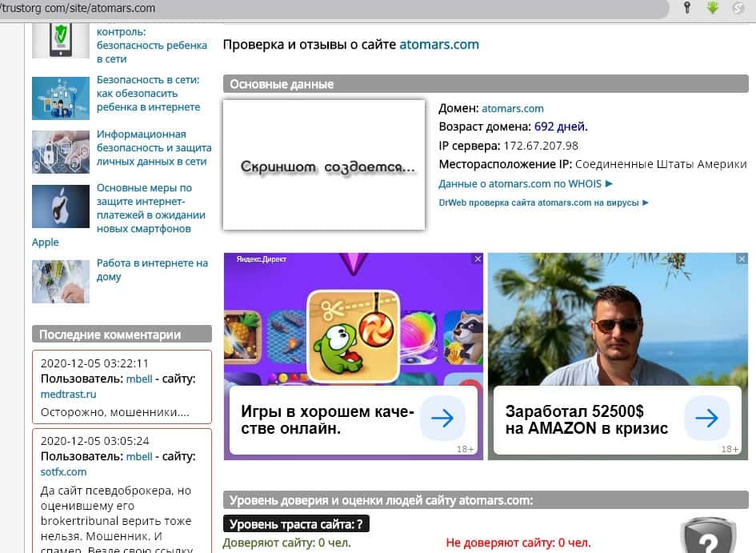Open parental control article link
Viewport: 756px width, 553px height.
click(x=152, y=45)
